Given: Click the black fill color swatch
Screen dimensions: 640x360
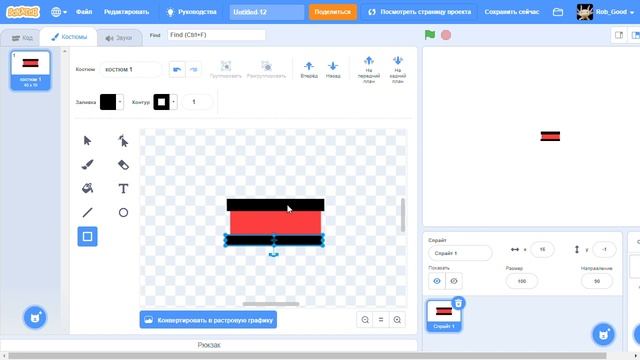Looking at the screenshot, I should 108,102.
